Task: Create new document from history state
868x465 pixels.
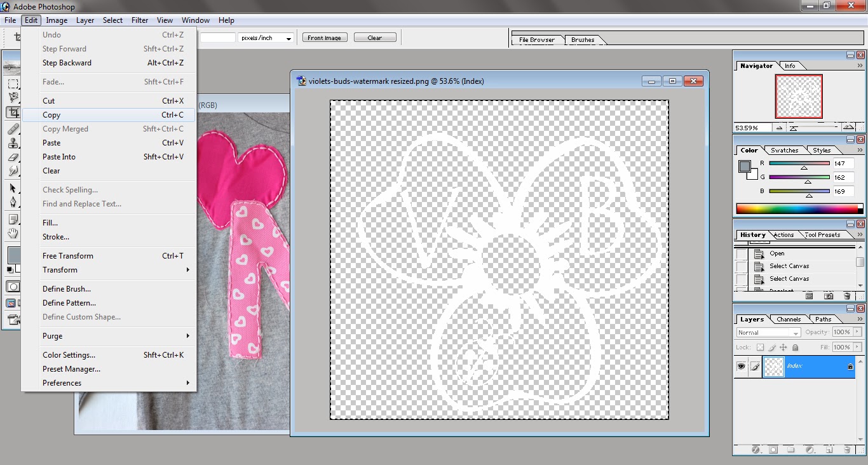Action: click(809, 296)
